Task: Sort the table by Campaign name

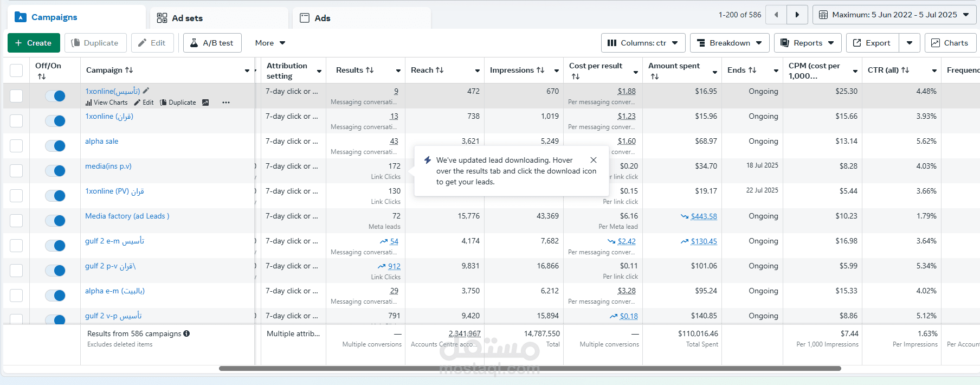Action: pos(129,70)
